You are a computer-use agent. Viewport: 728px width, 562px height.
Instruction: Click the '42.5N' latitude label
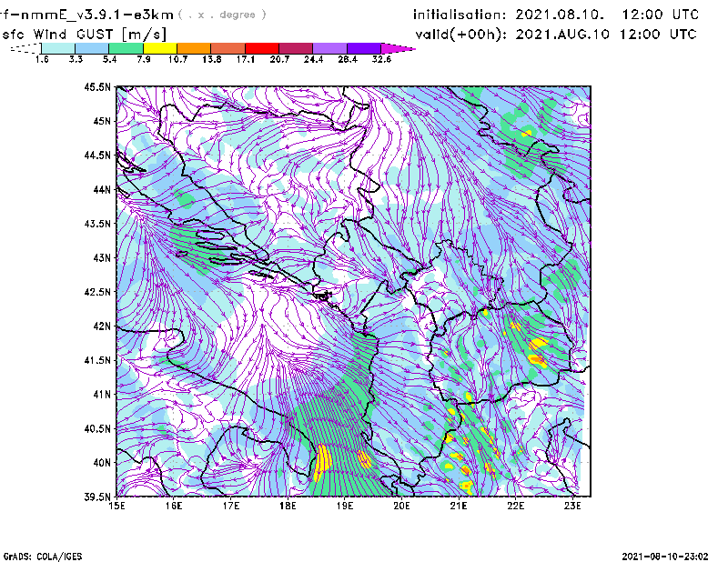point(97,292)
